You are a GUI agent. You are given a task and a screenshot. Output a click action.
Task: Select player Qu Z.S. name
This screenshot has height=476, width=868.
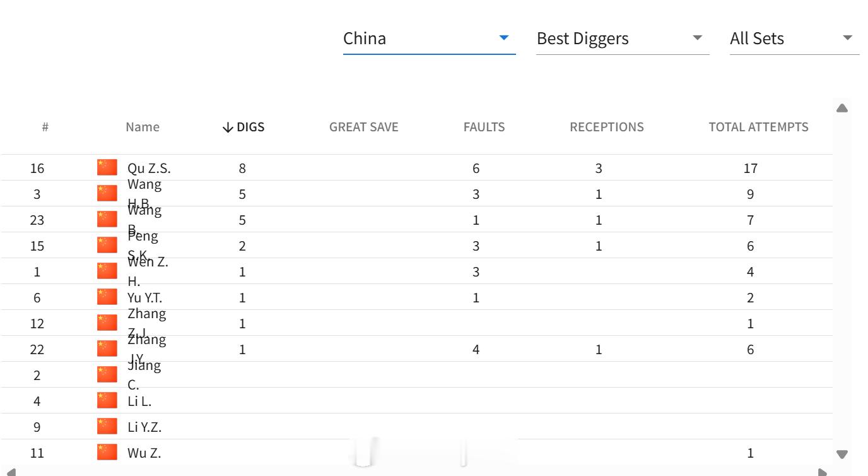pos(149,169)
